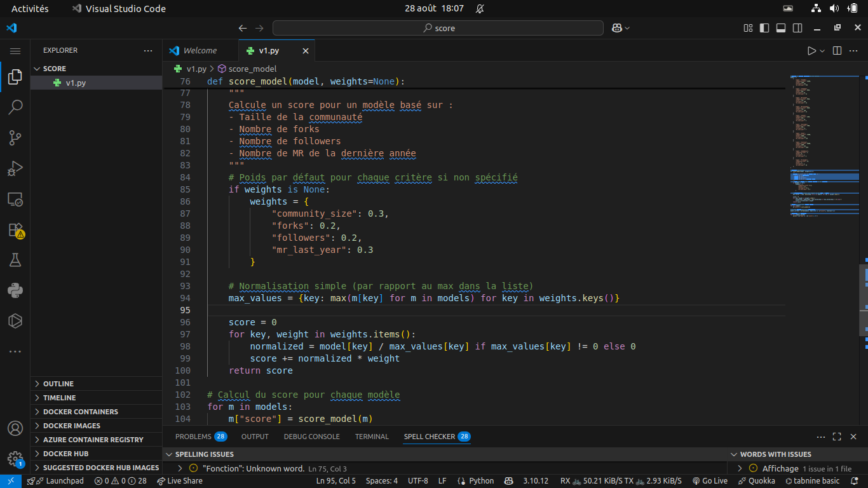Open the bottom panel's more actions menu
Image resolution: width=868 pixels, height=488 pixels.
coord(821,437)
